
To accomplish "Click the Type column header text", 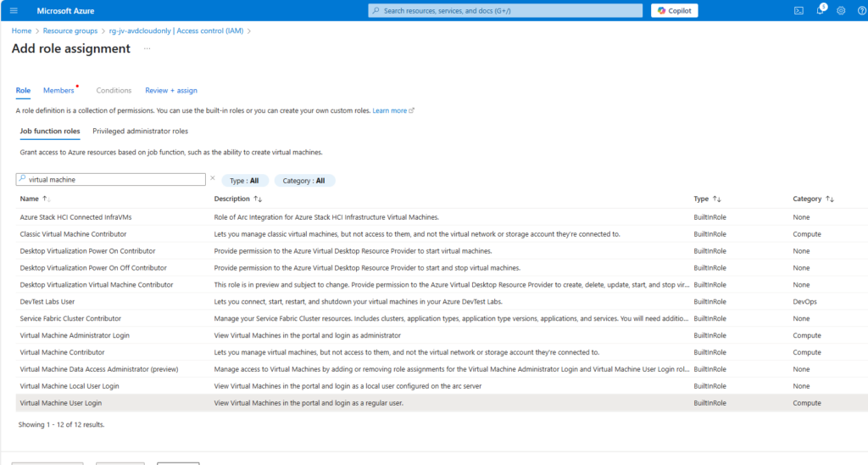I will (701, 199).
